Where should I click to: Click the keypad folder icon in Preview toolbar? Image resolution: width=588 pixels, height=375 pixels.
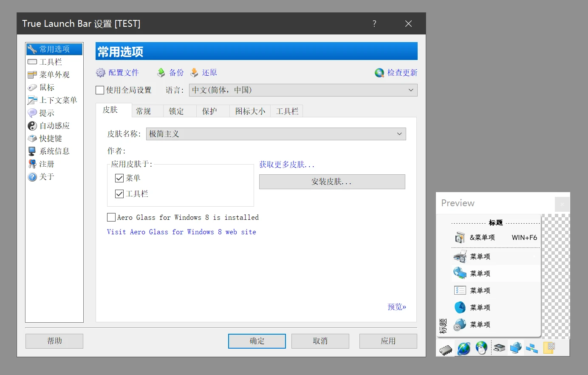(x=549, y=348)
